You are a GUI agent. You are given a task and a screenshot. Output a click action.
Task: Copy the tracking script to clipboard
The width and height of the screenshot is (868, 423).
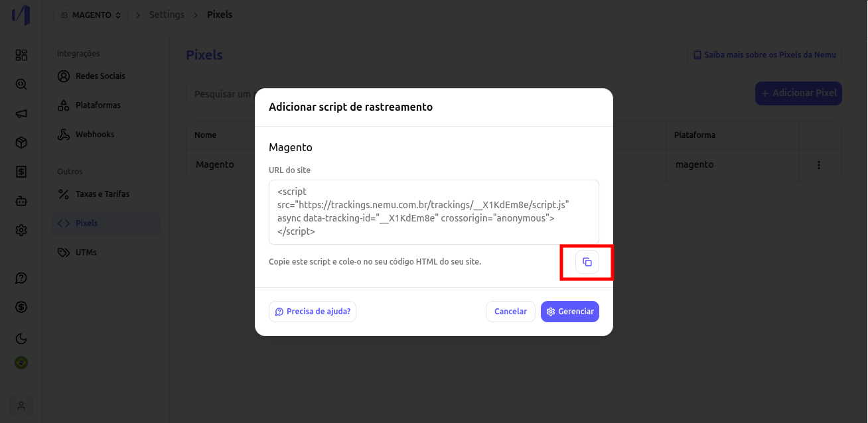(587, 262)
